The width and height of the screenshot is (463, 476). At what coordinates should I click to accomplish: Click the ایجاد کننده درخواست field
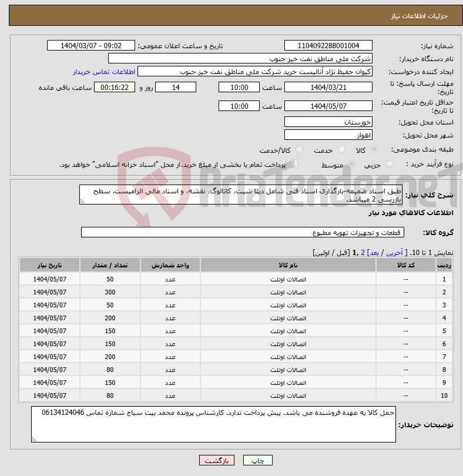(x=255, y=72)
